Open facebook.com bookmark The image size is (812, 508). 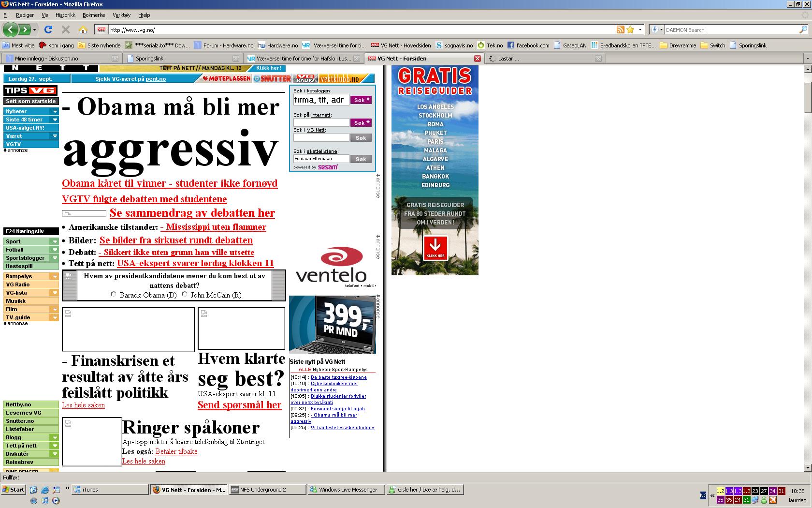click(528, 45)
